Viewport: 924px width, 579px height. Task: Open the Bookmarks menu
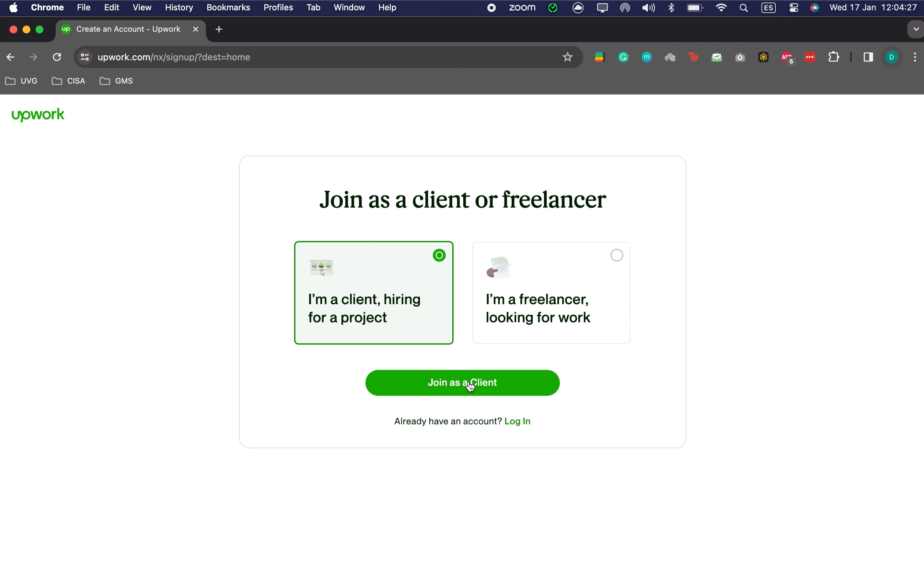[228, 8]
